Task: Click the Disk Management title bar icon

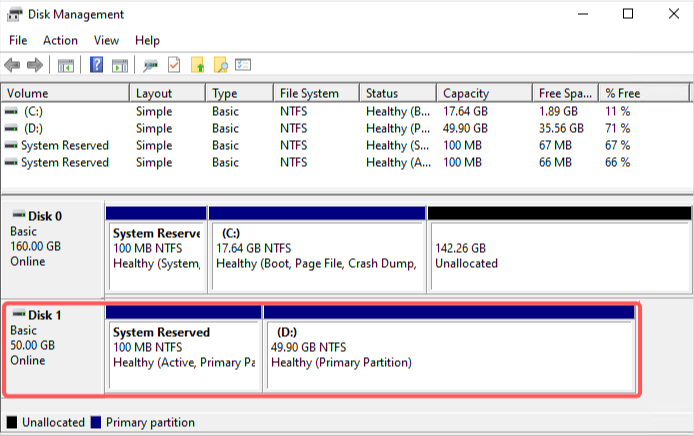Action: [14, 15]
